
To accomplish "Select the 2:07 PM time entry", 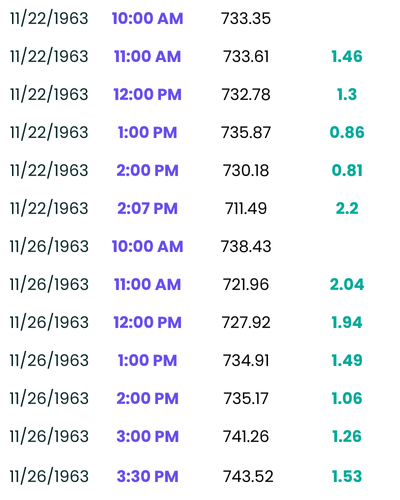I will [147, 208].
